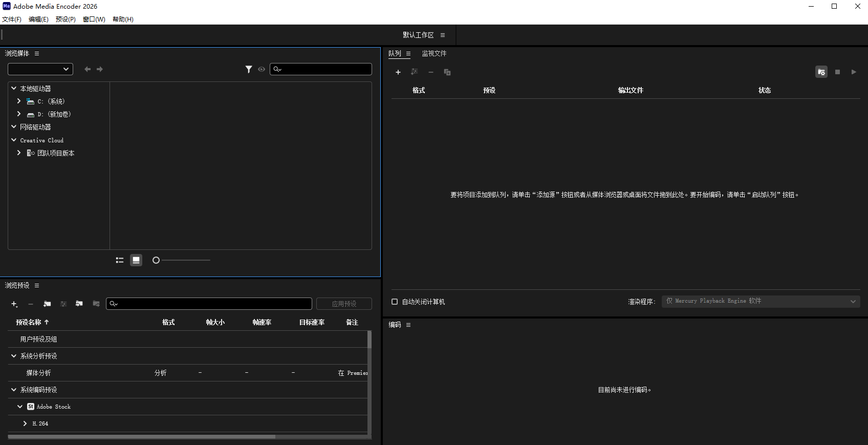The width and height of the screenshot is (868, 445).
Task: Click the create new preset plus icon
Action: (x=14, y=304)
